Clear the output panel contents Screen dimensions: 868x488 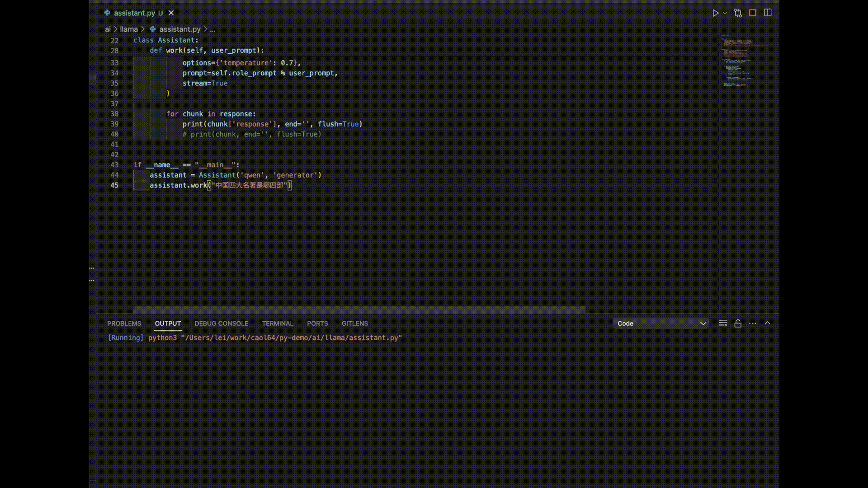pyautogui.click(x=723, y=324)
